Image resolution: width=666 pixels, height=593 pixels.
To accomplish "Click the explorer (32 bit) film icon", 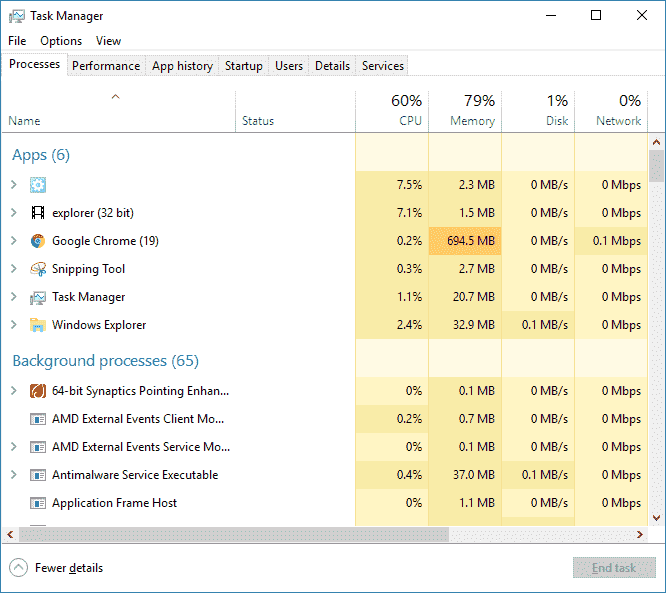I will coord(38,213).
